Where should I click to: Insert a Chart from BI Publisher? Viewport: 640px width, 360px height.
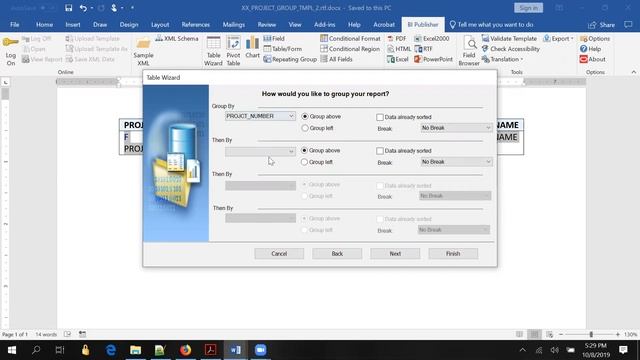tap(252, 47)
